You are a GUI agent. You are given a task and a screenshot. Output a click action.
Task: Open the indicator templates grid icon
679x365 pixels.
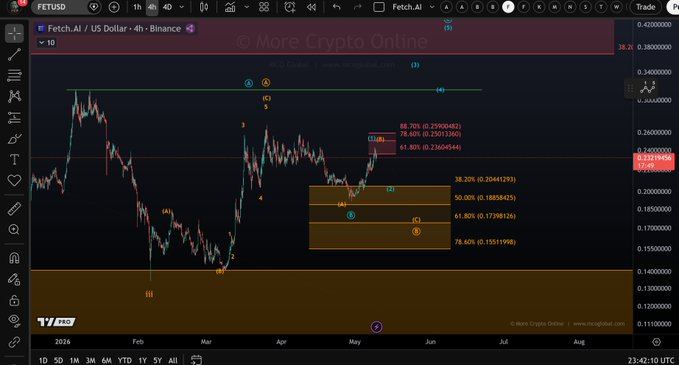tap(264, 7)
